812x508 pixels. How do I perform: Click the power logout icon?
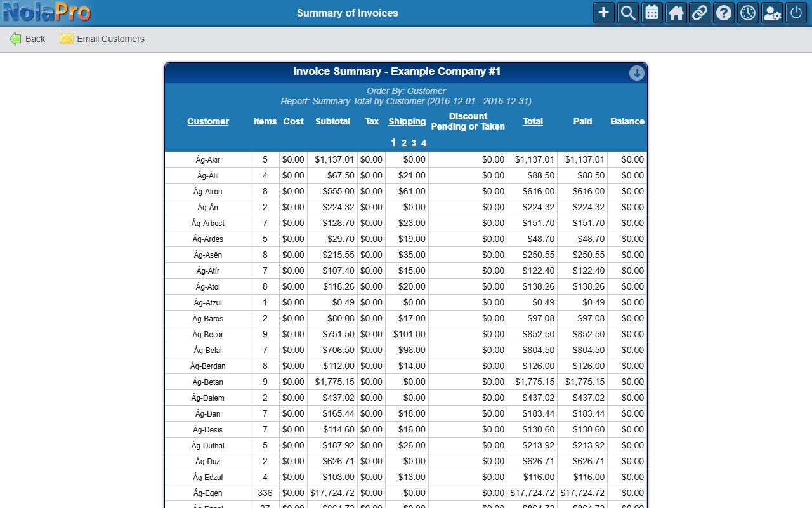point(796,13)
